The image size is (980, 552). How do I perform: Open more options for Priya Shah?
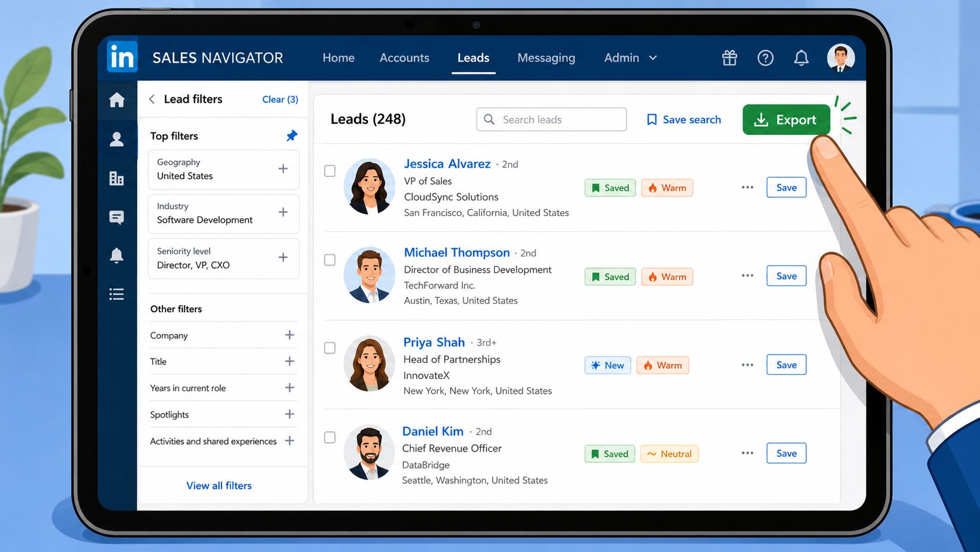click(747, 364)
